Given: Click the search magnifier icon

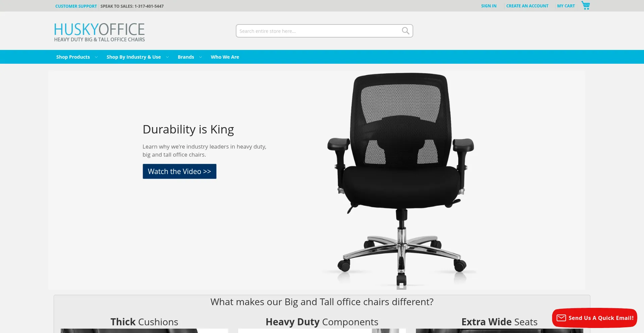Looking at the screenshot, I should point(406,31).
